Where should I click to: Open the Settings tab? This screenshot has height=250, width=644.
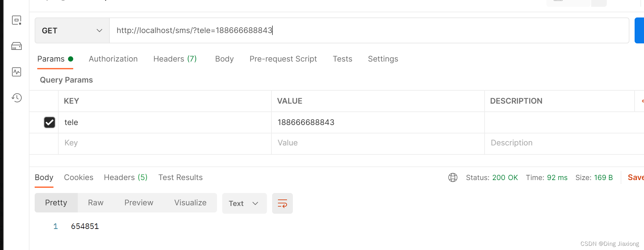point(383,59)
